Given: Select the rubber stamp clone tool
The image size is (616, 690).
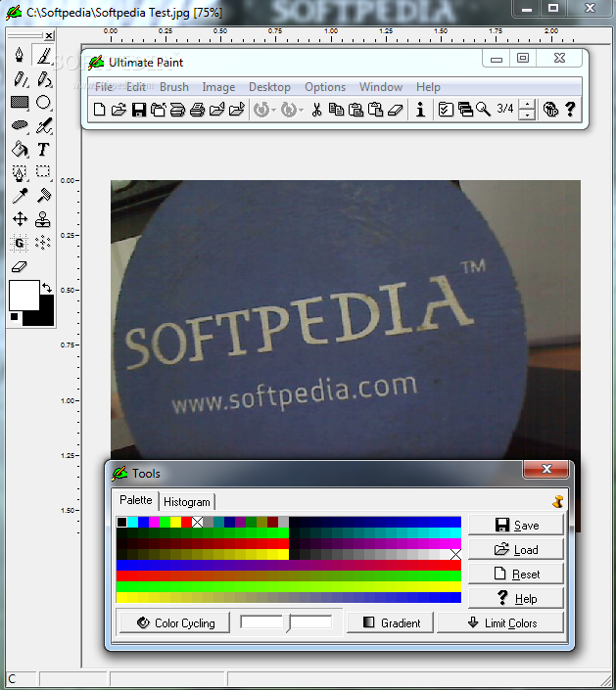Looking at the screenshot, I should pyautogui.click(x=43, y=219).
